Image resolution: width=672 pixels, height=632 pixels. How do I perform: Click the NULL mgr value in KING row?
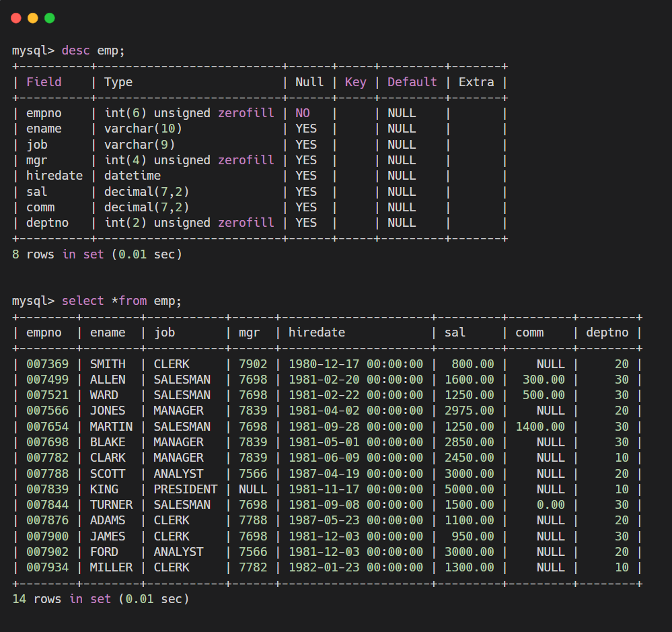click(253, 490)
